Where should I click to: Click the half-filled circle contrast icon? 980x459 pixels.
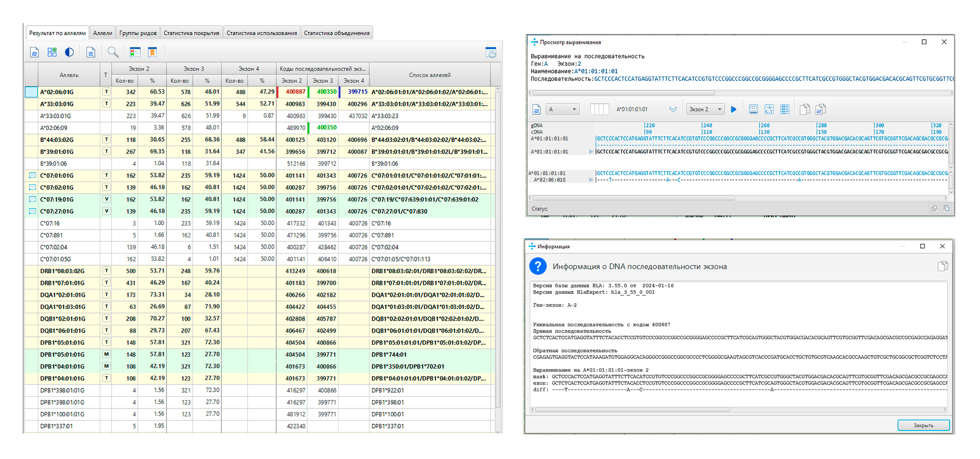70,52
